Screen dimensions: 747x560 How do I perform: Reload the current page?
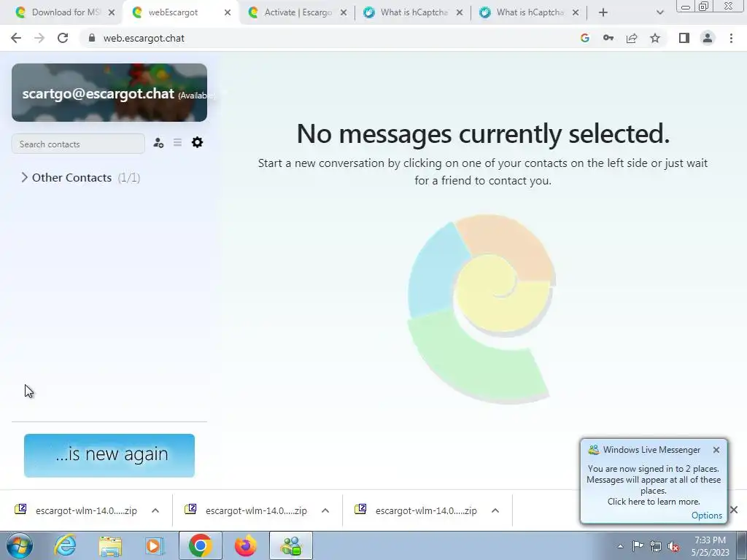[x=63, y=38]
